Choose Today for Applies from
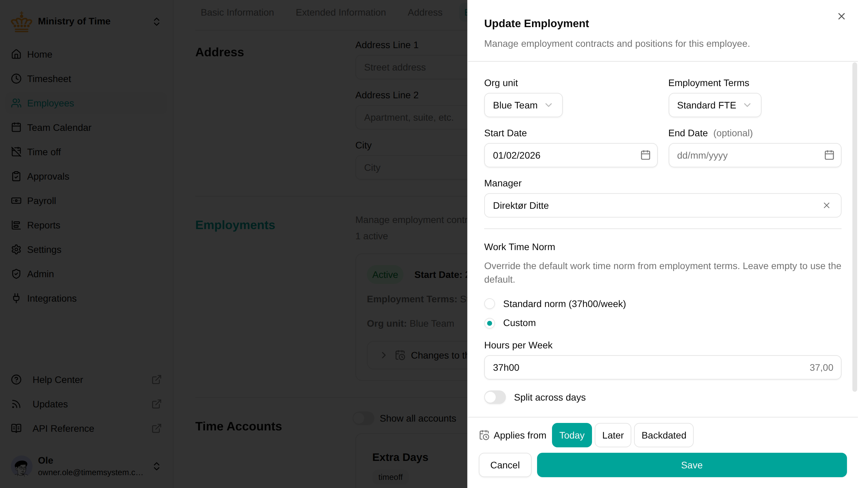Viewport: 868px width, 488px height. [x=572, y=435]
